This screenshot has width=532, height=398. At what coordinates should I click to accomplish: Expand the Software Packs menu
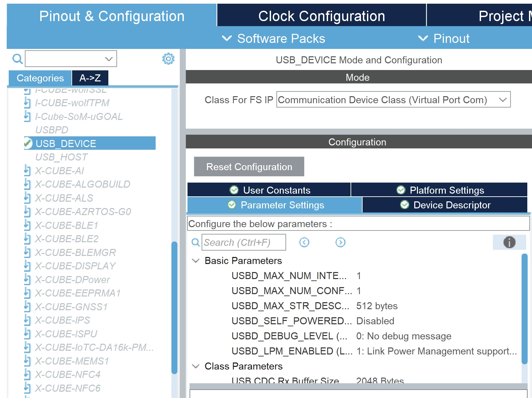[x=274, y=39]
